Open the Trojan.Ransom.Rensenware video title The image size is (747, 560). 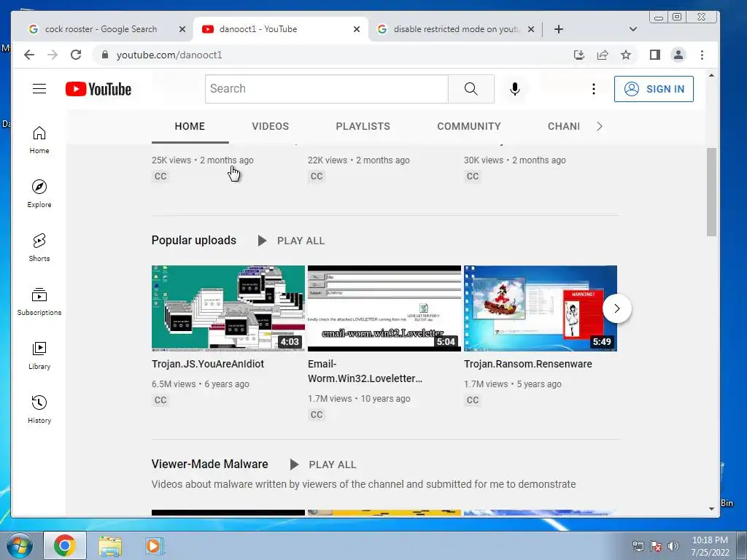(x=528, y=364)
